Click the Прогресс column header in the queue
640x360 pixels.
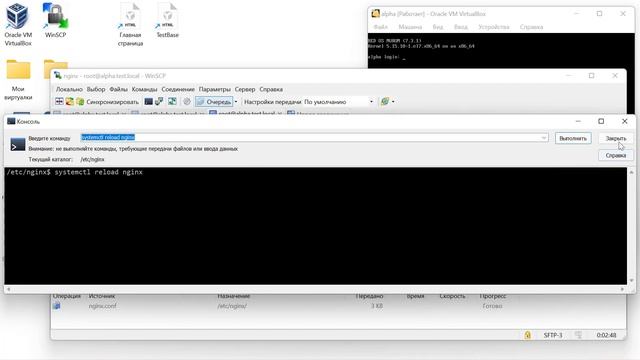tap(493, 296)
